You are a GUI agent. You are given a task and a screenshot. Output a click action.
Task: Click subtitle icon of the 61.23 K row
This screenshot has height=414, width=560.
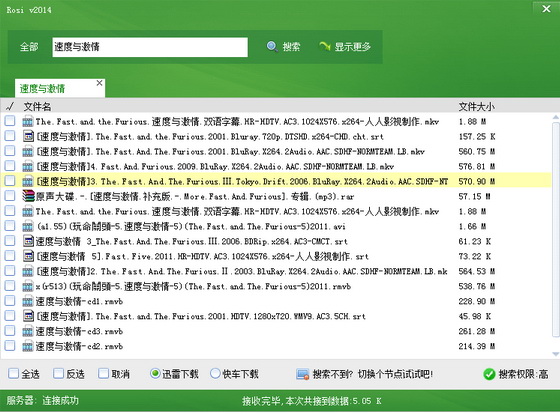[x=28, y=241]
